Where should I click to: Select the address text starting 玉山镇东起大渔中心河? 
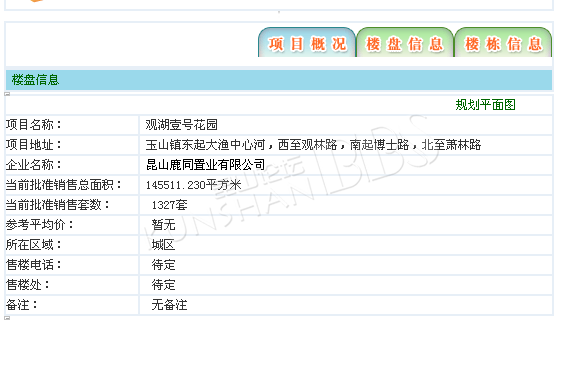pos(313,145)
